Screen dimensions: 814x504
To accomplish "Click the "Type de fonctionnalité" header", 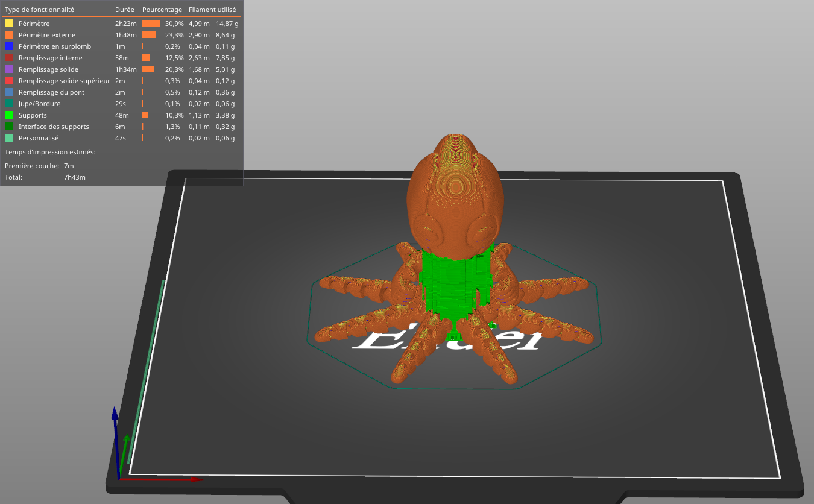I will tap(39, 10).
